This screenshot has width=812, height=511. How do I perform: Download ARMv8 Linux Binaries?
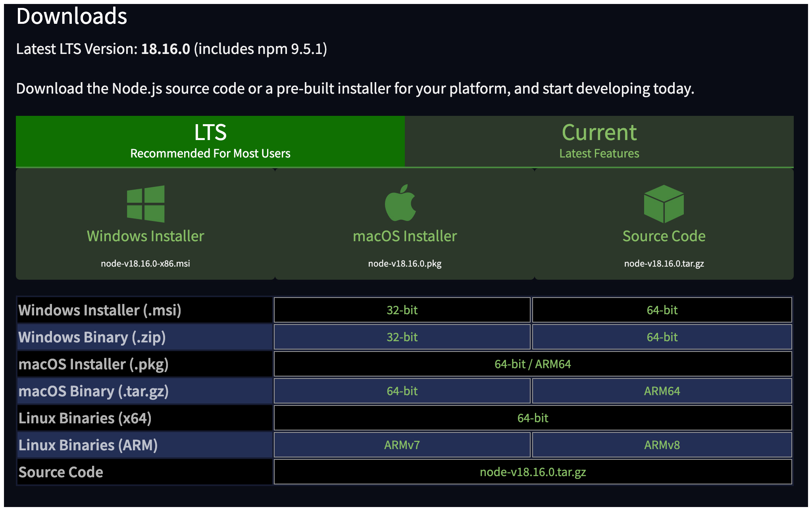click(662, 445)
